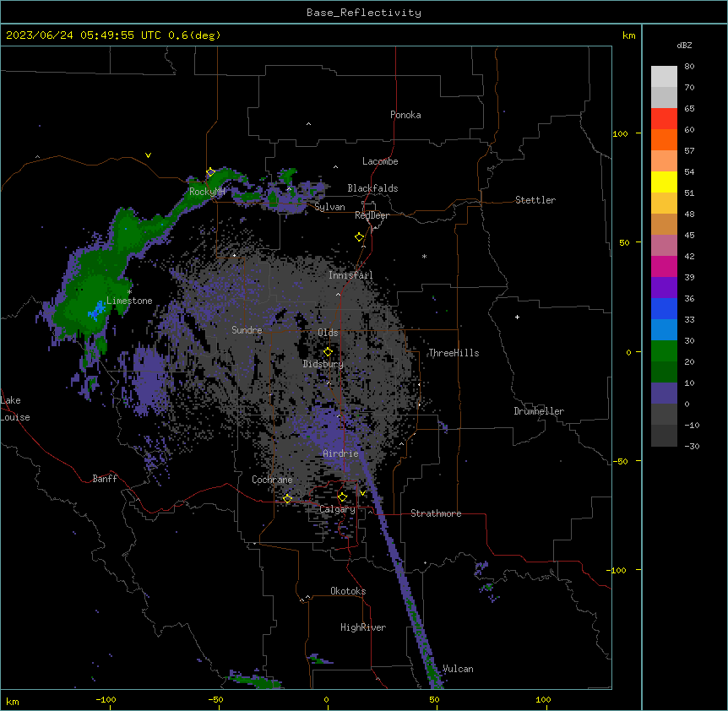
Task: Click the Lacombe city label
Action: (x=380, y=161)
